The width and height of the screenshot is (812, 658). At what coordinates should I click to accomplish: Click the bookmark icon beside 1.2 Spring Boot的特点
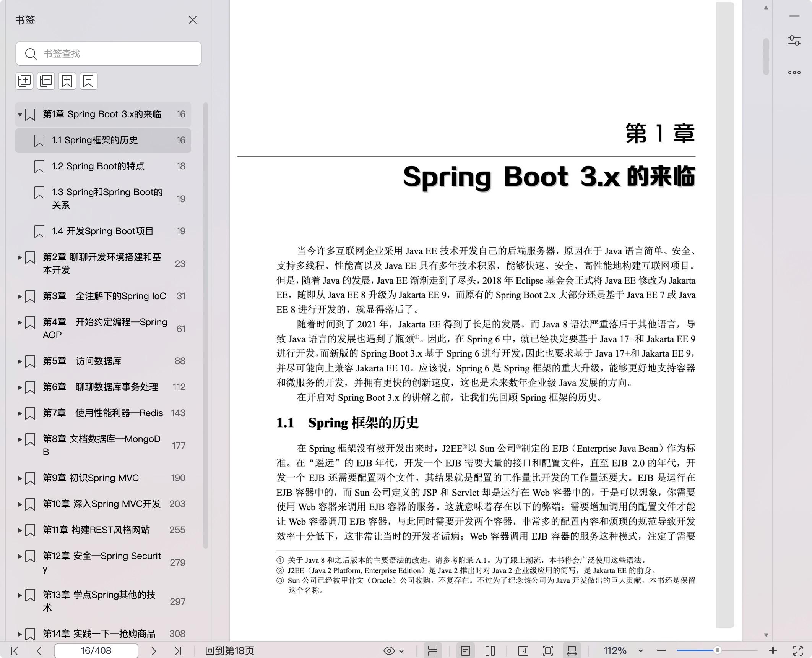coord(39,167)
